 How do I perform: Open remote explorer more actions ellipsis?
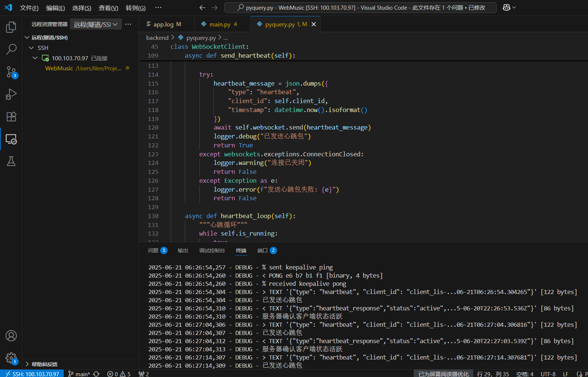[128, 24]
